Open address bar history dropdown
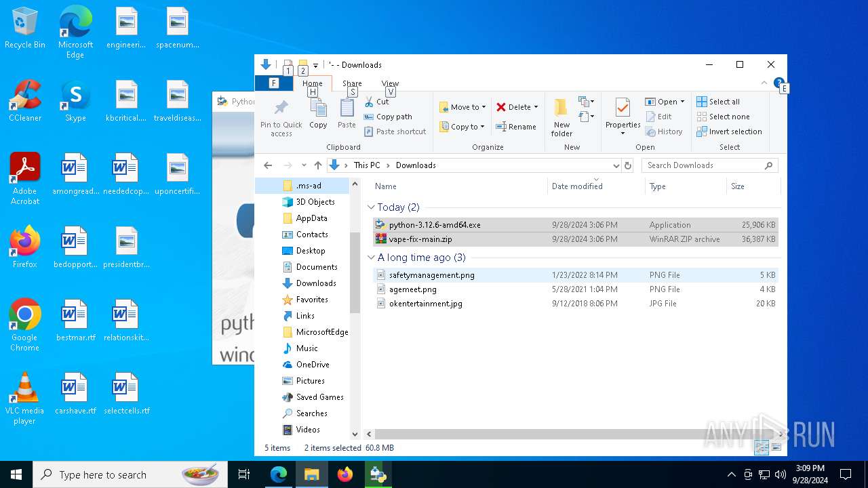 616,165
